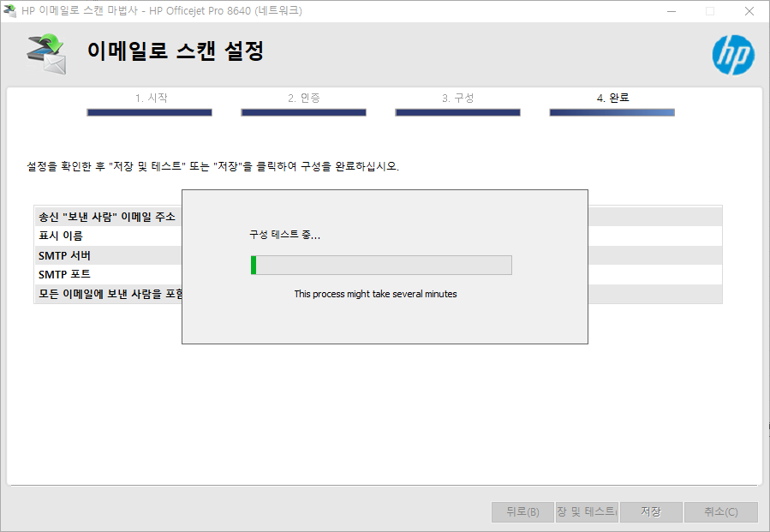This screenshot has height=532, width=770.
Task: Click the small app icon in title bar
Action: (9, 10)
